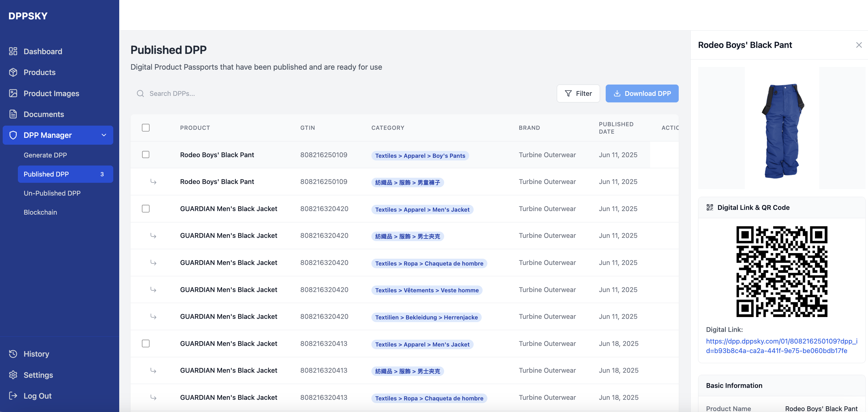868x412 pixels.
Task: Click the Products cube icon
Action: [13, 72]
